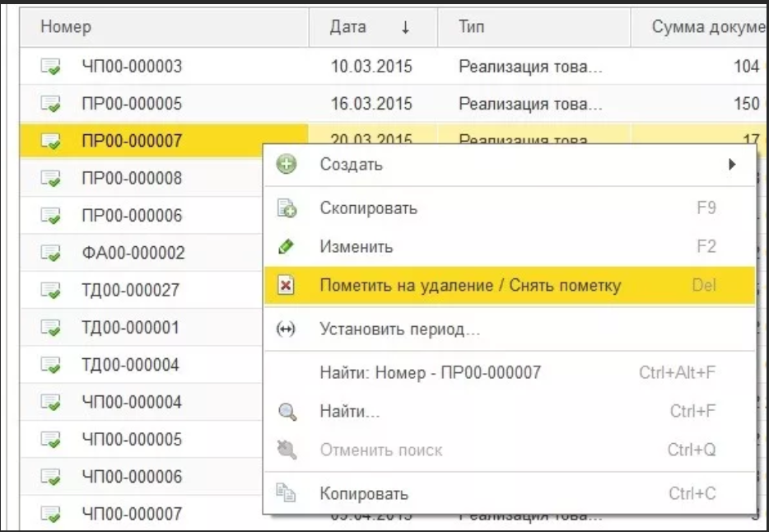This screenshot has width=769, height=532.
Task: Click the document icon beside ТД00-000001
Action: pos(50,327)
